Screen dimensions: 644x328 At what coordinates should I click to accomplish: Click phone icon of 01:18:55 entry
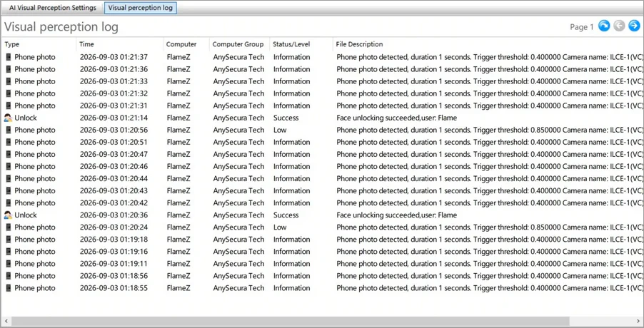(x=9, y=288)
